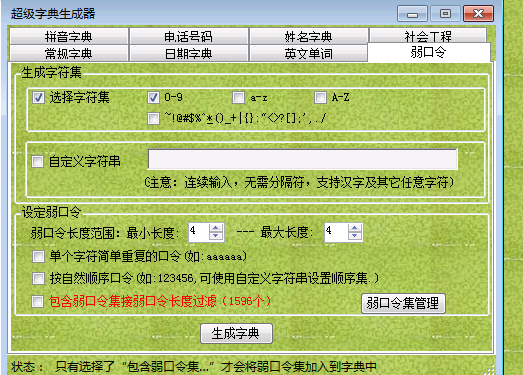Enable the a-z lowercase checkbox
Viewport: 523px width, 375px height.
point(238,97)
